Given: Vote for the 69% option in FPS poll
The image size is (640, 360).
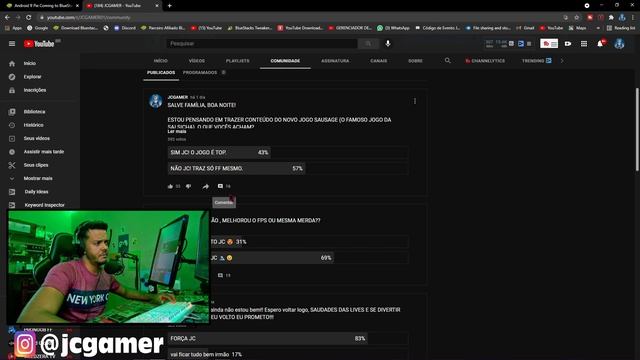Looking at the screenshot, I should click(x=309, y=258).
